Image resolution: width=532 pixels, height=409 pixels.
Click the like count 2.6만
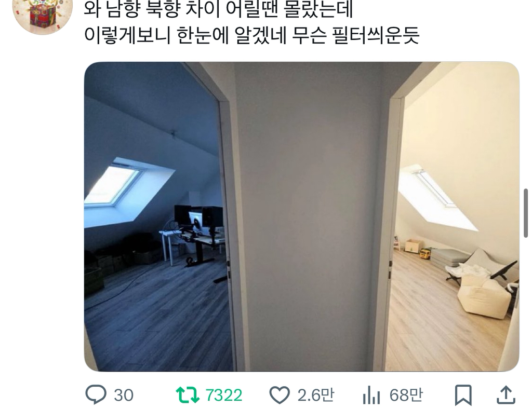(315, 395)
